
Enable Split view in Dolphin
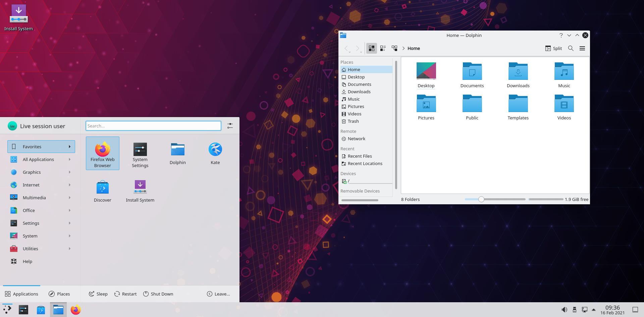click(x=553, y=48)
